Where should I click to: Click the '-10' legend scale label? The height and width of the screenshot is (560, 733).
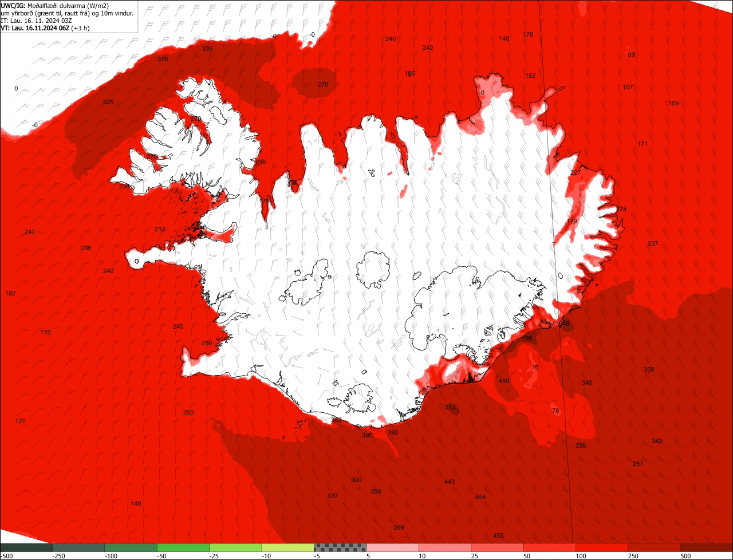click(267, 556)
